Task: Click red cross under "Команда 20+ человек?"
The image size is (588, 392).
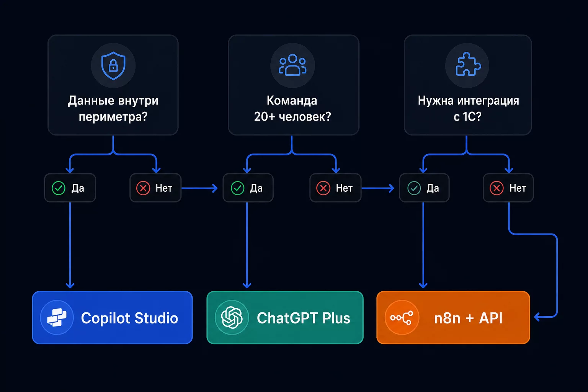Action: coord(323,188)
